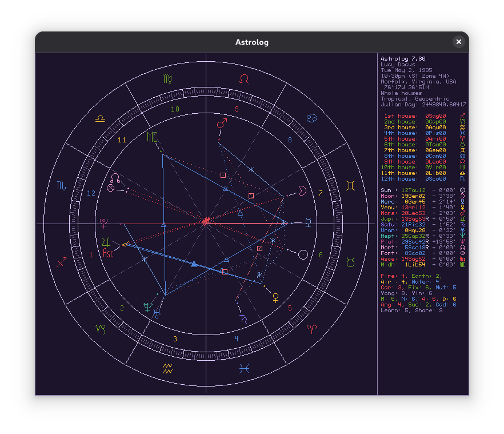Select the Aquarius wave symbol on the ring
The image size is (504, 434).
167,368
